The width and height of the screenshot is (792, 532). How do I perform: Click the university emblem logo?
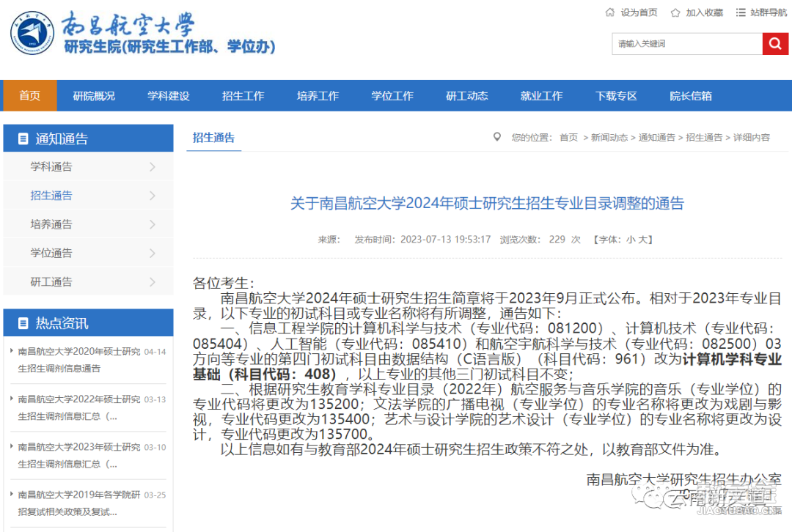tap(32, 33)
